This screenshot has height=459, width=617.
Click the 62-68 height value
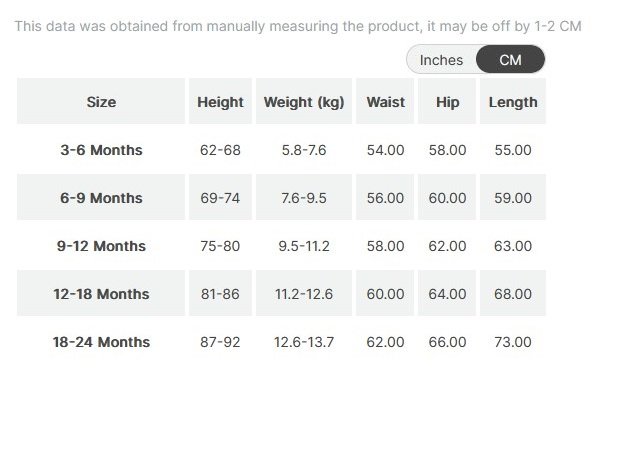pyautogui.click(x=220, y=150)
